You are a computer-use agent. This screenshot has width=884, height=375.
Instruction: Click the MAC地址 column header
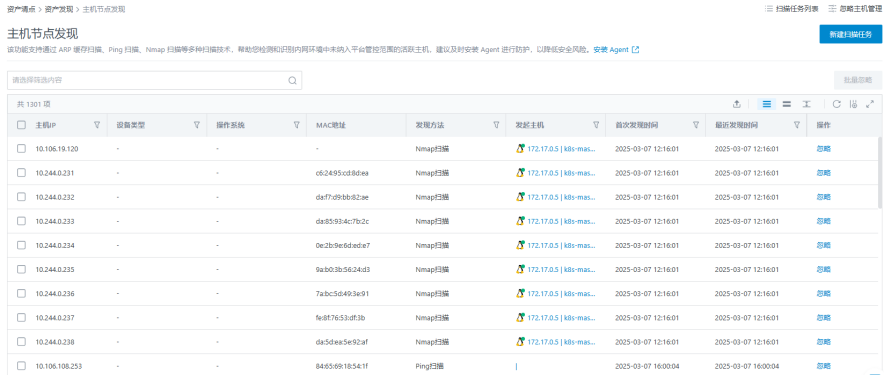[330, 125]
